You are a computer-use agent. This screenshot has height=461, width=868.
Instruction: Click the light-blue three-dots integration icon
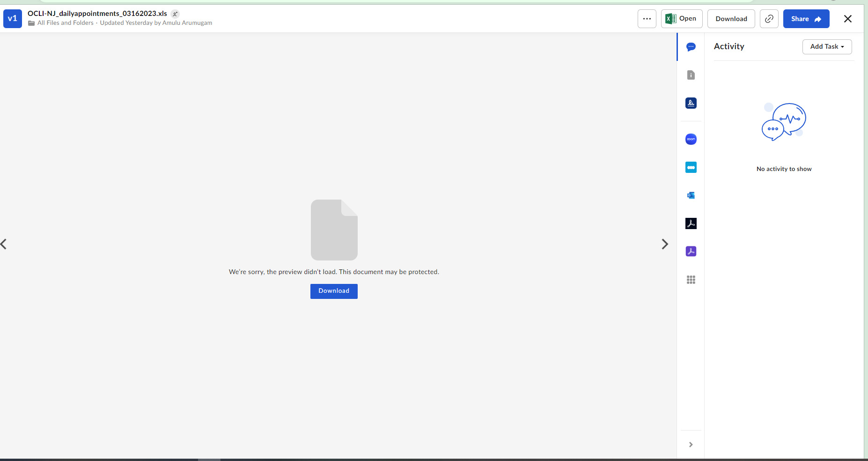point(691,167)
